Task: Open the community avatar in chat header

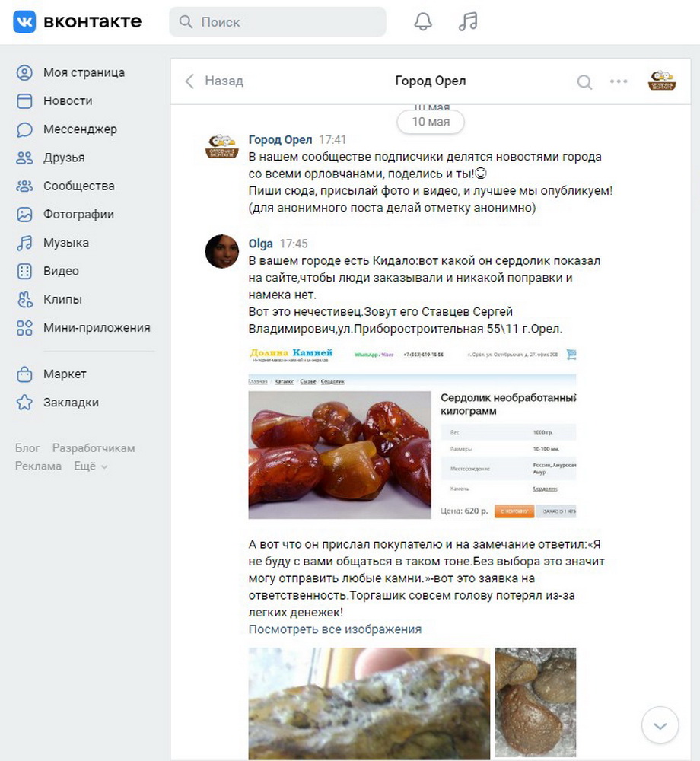Action: (x=662, y=81)
